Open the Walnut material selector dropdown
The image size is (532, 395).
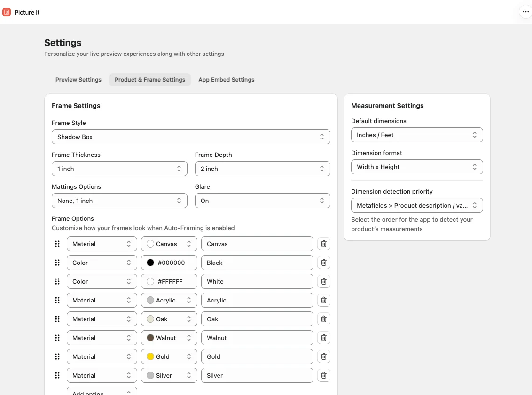tap(169, 338)
